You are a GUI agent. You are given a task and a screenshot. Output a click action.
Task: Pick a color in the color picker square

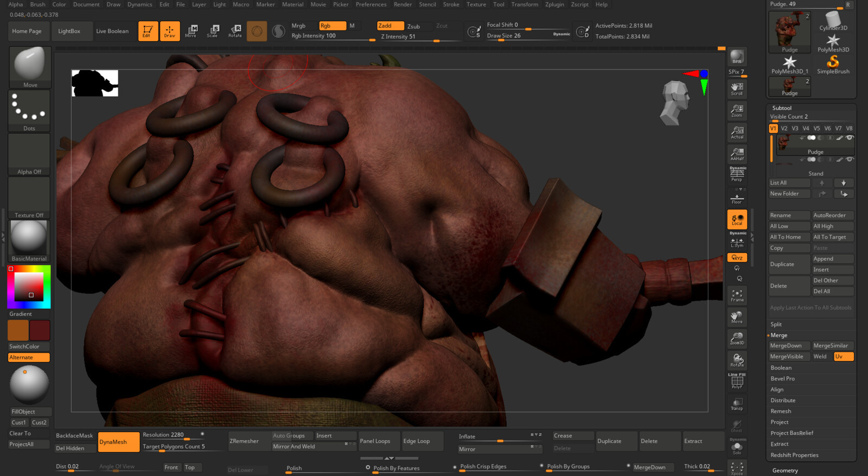click(29, 287)
